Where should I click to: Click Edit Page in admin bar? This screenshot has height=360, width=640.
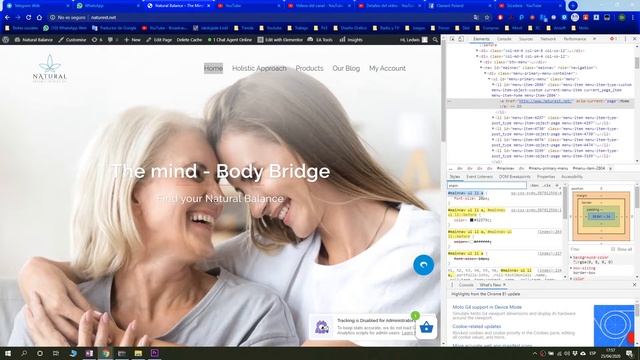pyautogui.click(x=159, y=40)
